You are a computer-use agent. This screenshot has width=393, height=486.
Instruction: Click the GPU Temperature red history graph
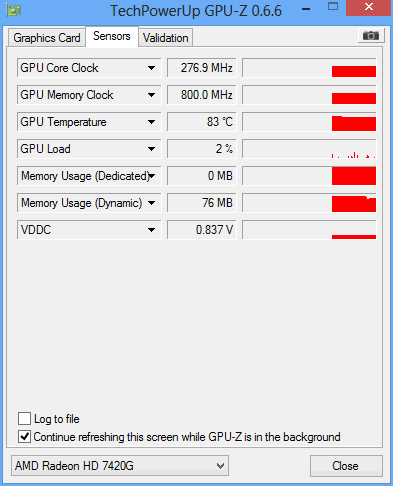[309, 122]
